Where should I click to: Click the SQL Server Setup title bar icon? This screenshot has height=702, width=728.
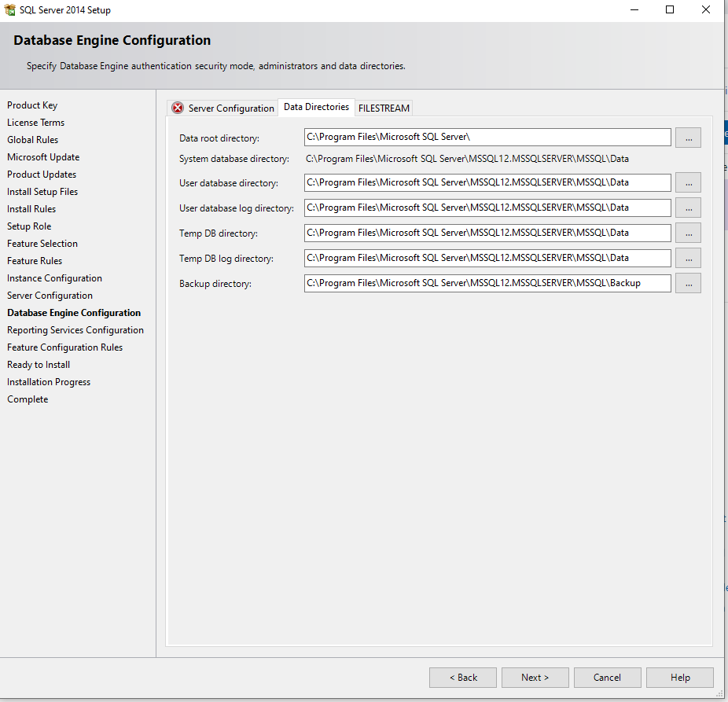tap(9, 9)
